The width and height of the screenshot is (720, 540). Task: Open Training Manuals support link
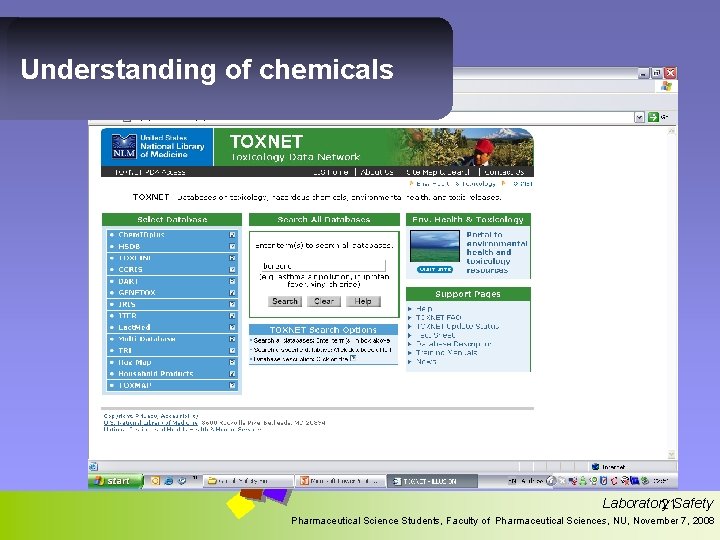[446, 353]
